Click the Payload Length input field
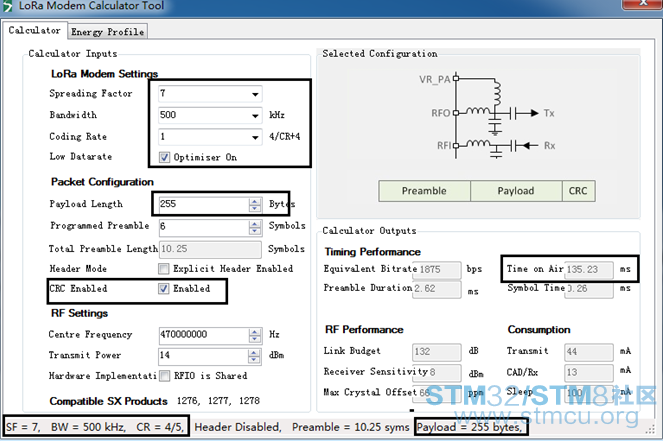 coord(204,204)
